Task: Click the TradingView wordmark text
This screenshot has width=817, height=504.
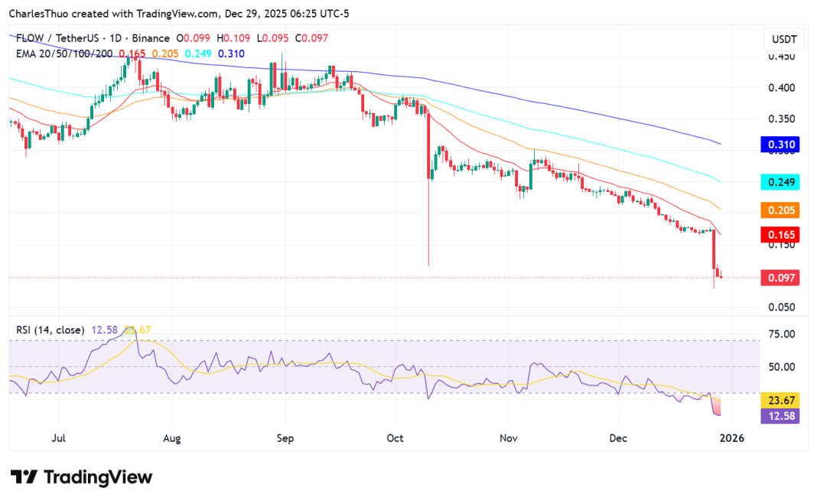Action: click(98, 477)
